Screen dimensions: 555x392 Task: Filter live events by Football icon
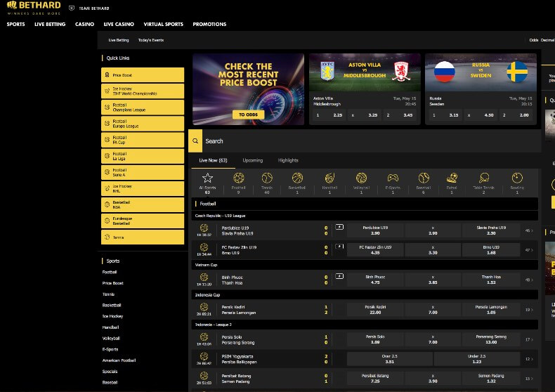coord(239,178)
